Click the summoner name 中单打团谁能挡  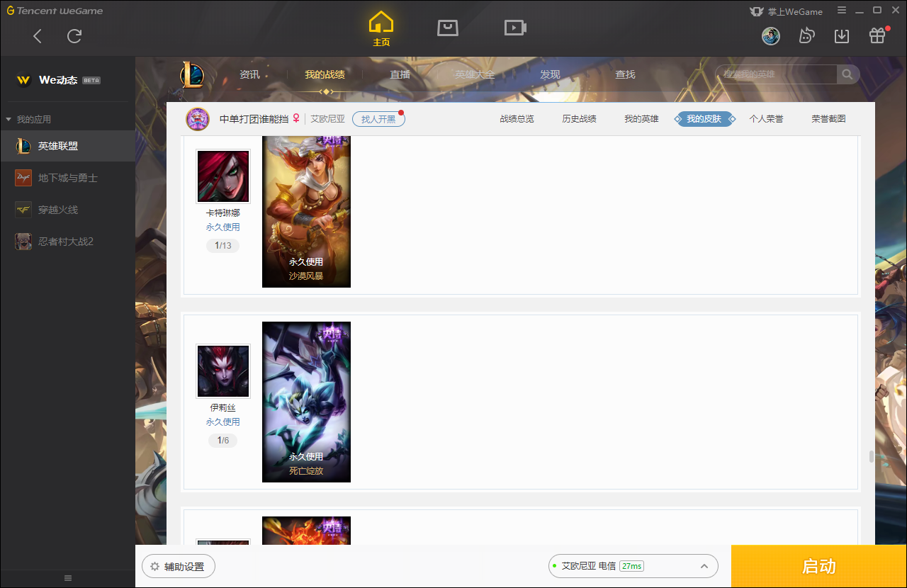click(254, 119)
